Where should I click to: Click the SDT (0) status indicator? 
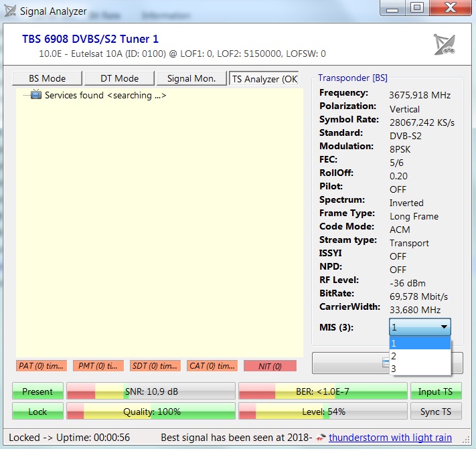(155, 365)
